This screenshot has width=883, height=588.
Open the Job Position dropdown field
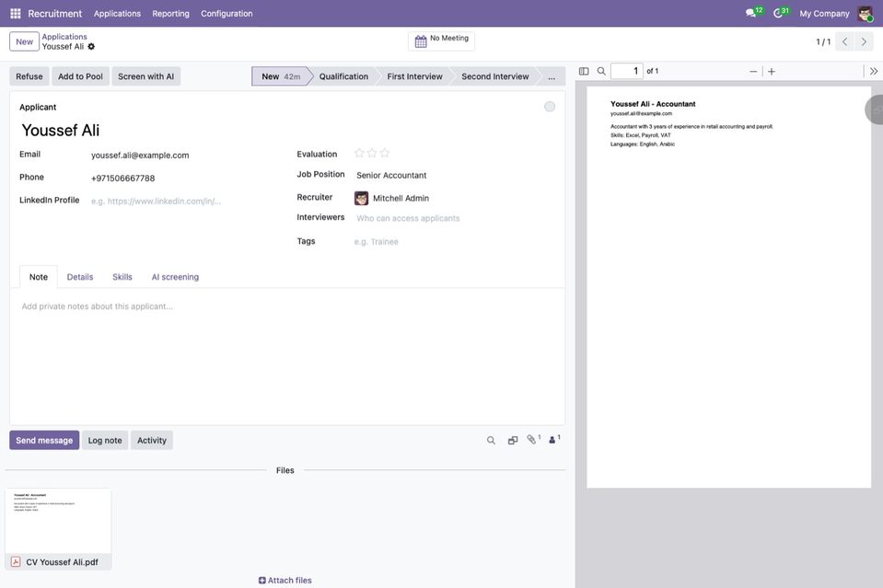coord(455,176)
